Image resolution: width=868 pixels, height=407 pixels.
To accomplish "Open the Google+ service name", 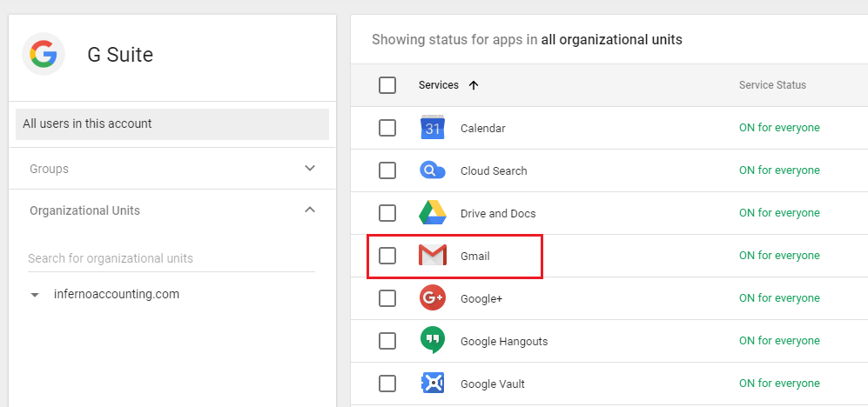I will tap(481, 298).
